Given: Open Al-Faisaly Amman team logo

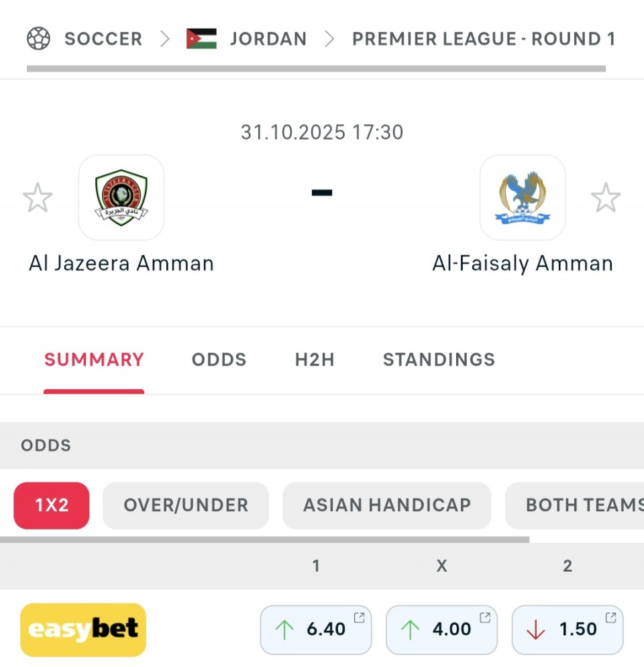Looking at the screenshot, I should click(523, 197).
